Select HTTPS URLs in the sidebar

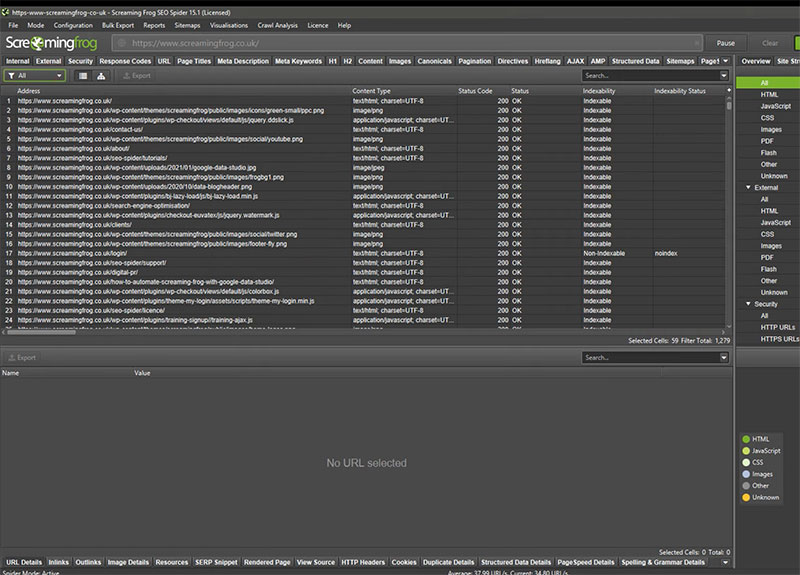(x=780, y=339)
